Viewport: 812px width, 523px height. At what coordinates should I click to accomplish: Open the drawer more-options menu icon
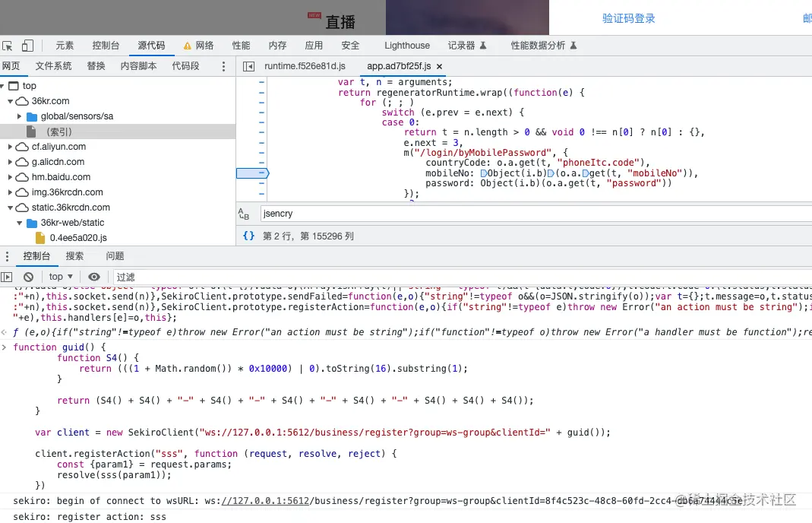pos(7,256)
